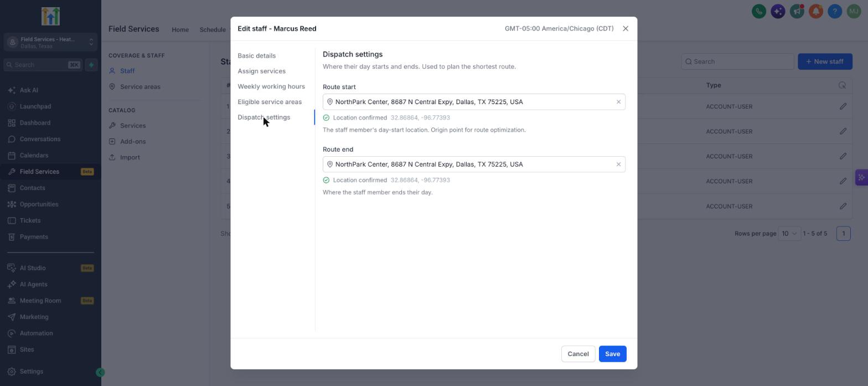Open Payments in sidebar
The image size is (868, 386).
[x=50, y=237]
